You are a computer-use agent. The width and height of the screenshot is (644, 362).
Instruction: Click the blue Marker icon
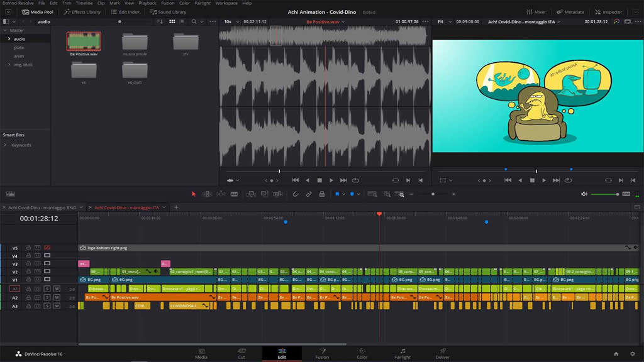(x=352, y=194)
